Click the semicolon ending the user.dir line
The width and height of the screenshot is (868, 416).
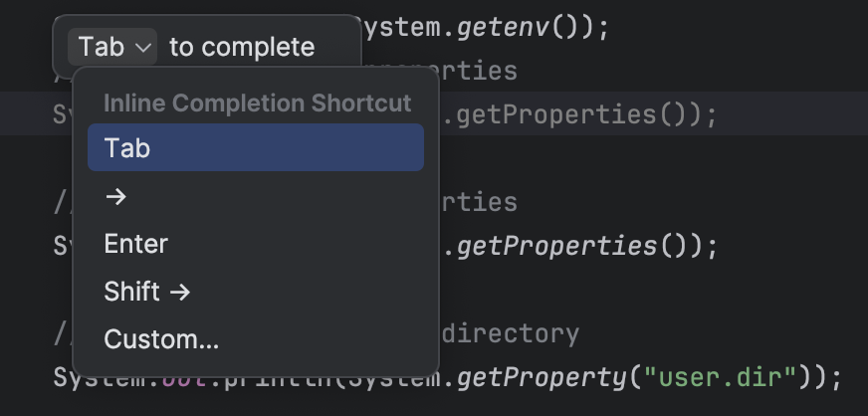point(835,378)
